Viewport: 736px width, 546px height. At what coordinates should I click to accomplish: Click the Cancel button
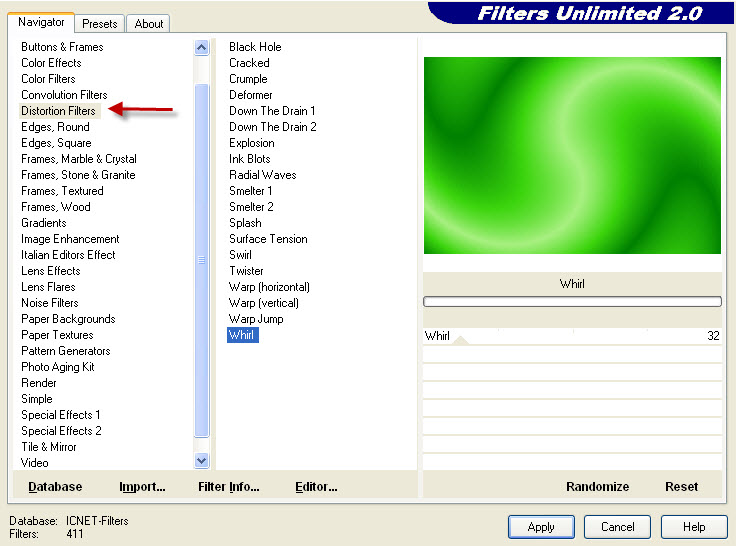click(617, 527)
